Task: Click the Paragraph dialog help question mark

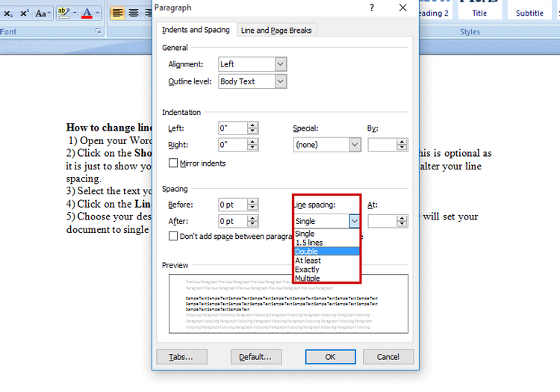Action: [x=372, y=8]
